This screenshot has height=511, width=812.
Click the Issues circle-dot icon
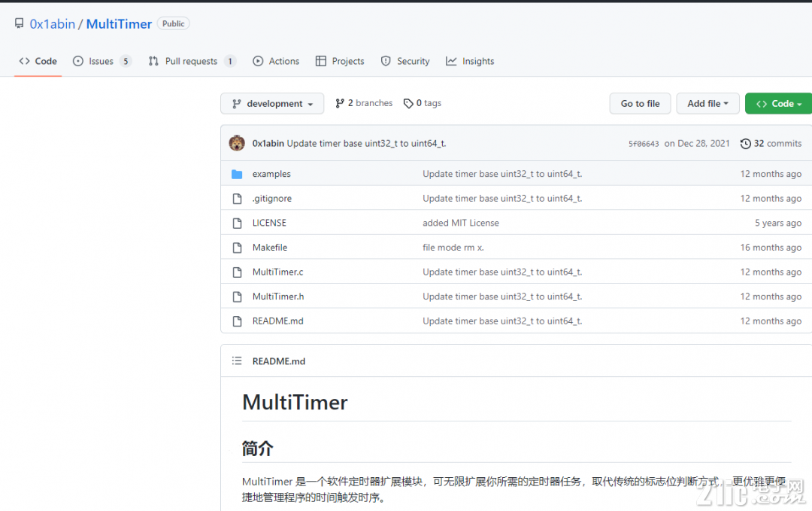tap(77, 61)
